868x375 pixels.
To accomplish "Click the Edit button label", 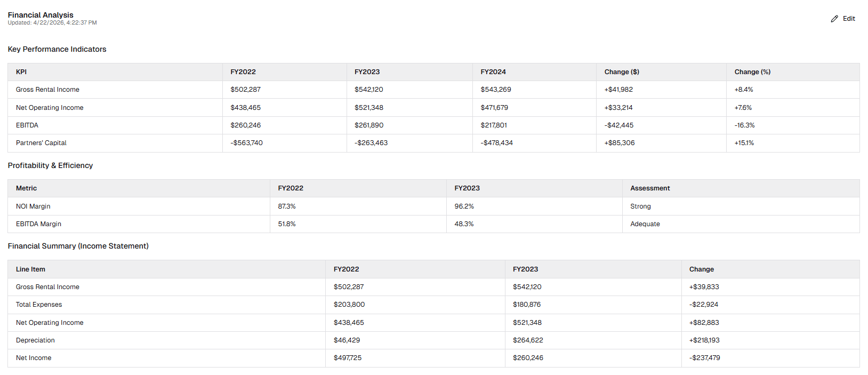I will (849, 19).
